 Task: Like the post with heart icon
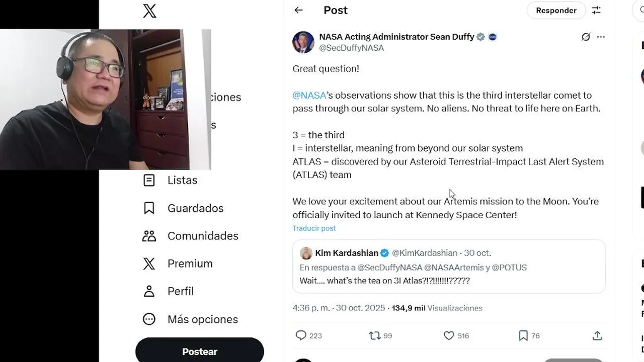click(449, 335)
